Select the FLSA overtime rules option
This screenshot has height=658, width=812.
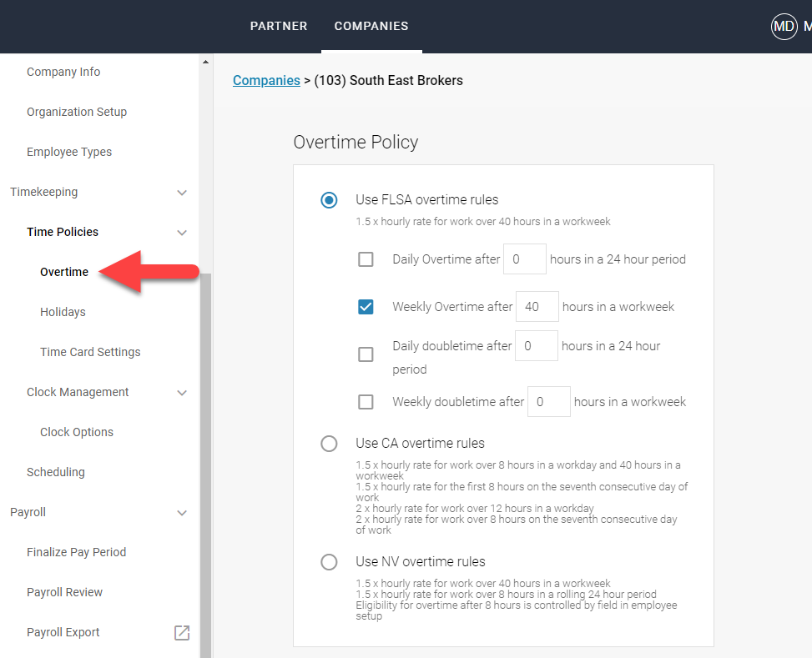(x=329, y=200)
